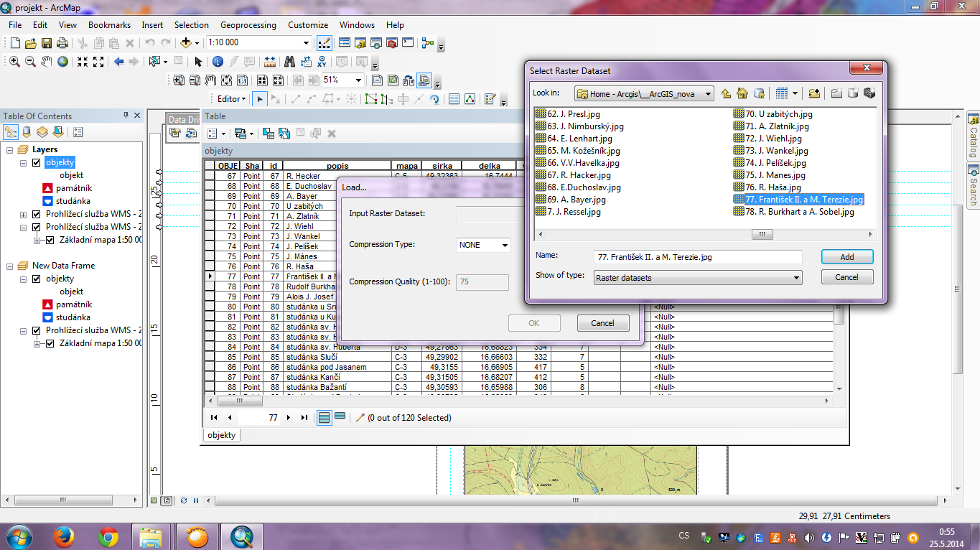Image resolution: width=980 pixels, height=550 pixels.
Task: Open the Look in folder dropdown
Action: (709, 93)
